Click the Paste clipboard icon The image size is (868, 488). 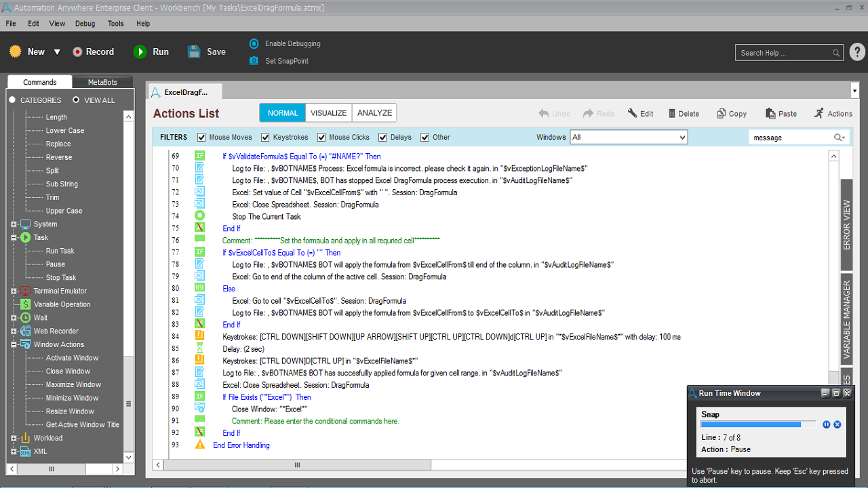[x=770, y=114]
